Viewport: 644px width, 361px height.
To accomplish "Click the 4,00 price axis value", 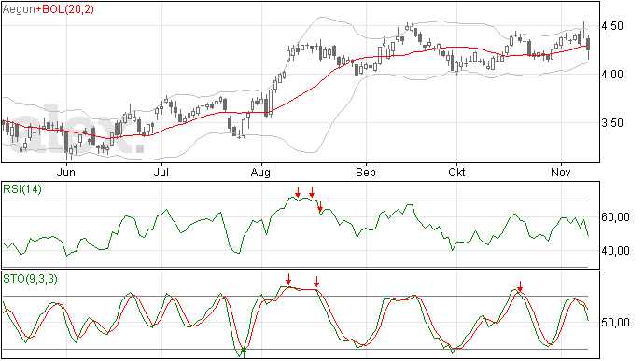I will 612,75.
